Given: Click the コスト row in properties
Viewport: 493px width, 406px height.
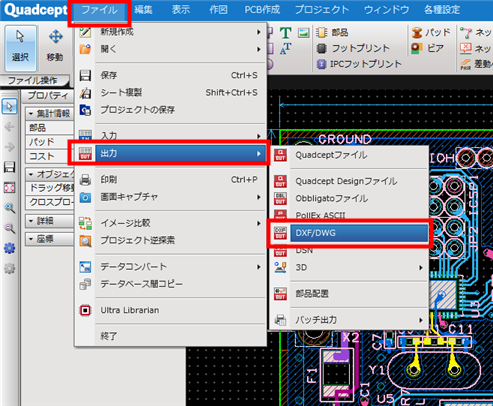Looking at the screenshot, I should [x=49, y=156].
